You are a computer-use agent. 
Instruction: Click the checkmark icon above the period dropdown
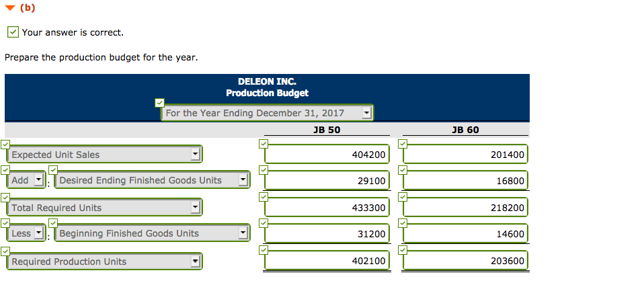[159, 103]
